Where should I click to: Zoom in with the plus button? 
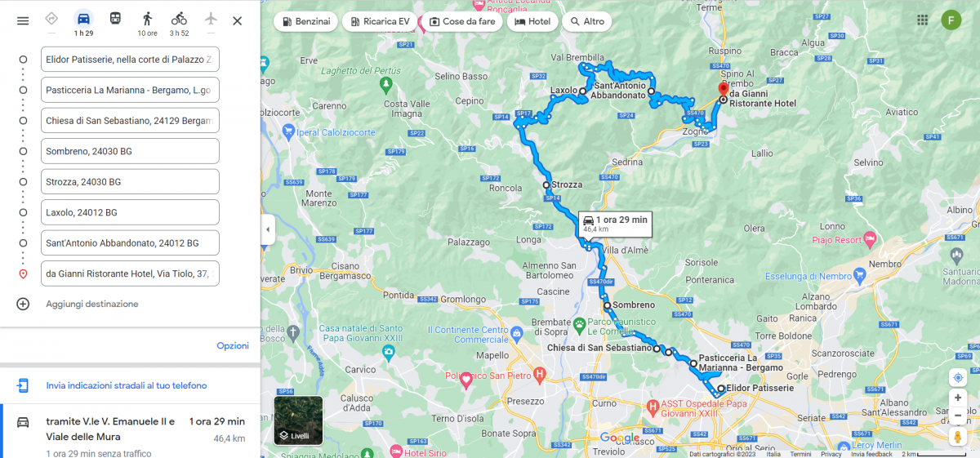pyautogui.click(x=958, y=398)
